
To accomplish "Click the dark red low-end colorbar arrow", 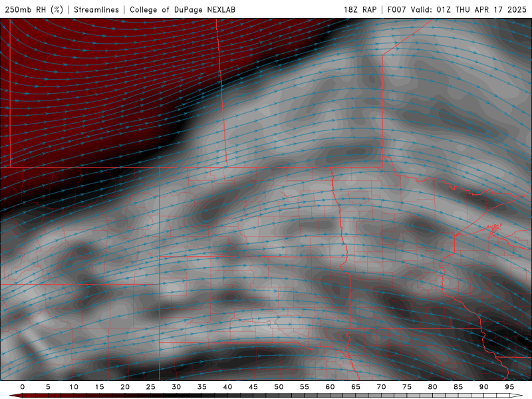I will click(15, 396).
